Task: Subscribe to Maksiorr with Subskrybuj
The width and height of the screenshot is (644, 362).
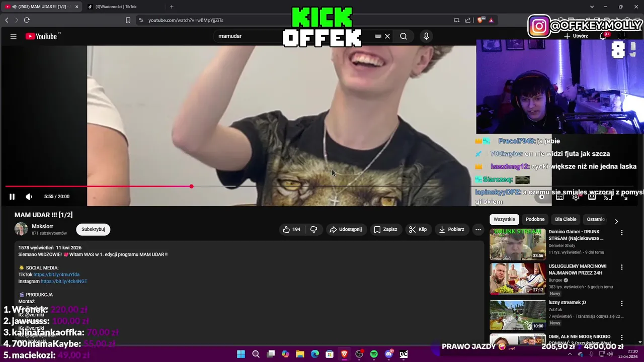Action: click(x=93, y=229)
